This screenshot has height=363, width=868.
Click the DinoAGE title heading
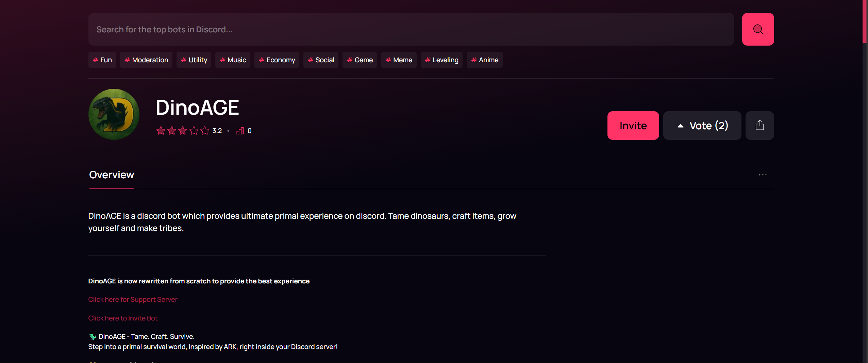click(197, 108)
